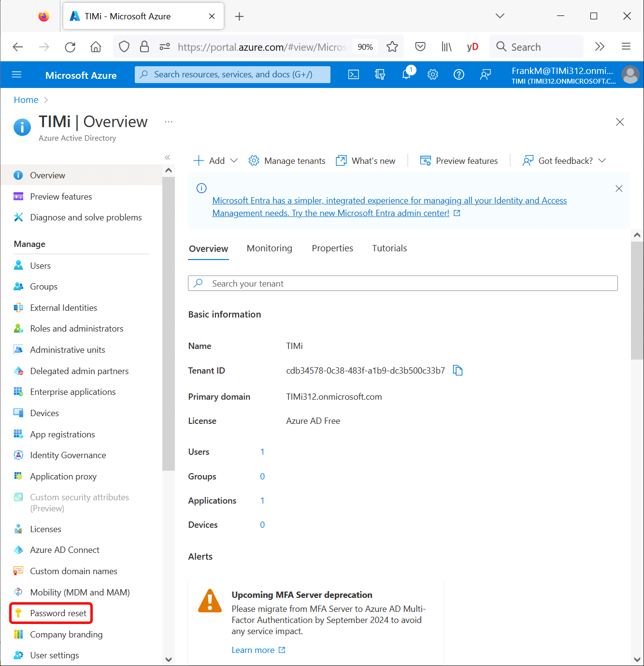Dismiss the Microsoft Entra info banner
This screenshot has width=644, height=666.
[619, 188]
